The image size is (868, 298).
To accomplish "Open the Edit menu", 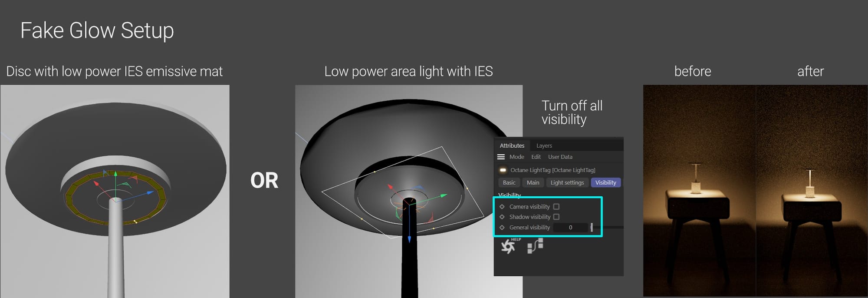I will click(536, 157).
